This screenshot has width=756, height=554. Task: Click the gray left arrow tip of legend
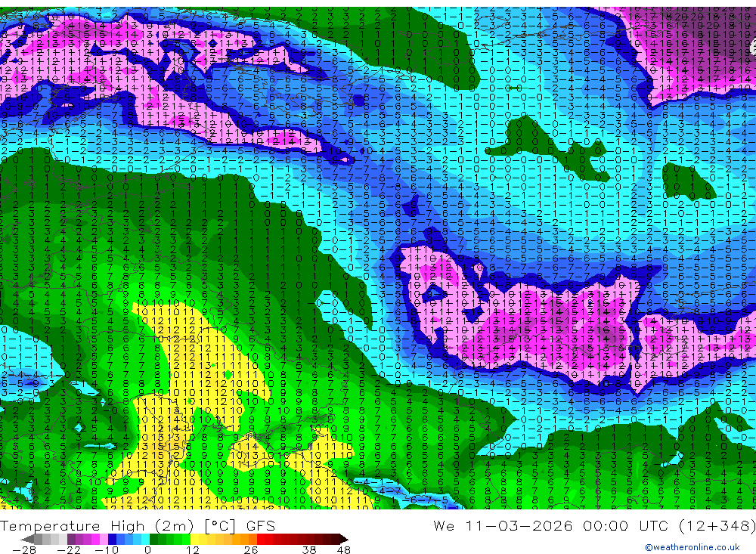27,539
